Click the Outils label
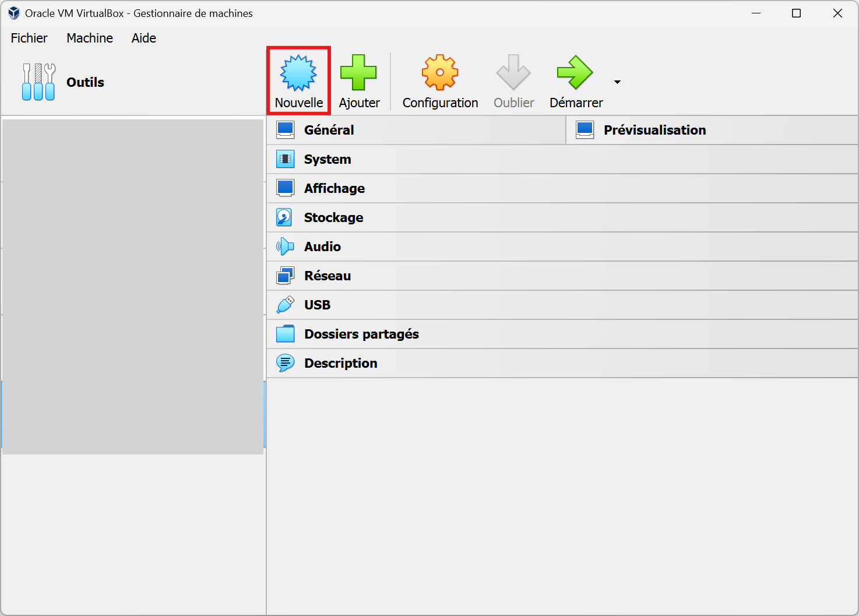859x616 pixels. [85, 82]
